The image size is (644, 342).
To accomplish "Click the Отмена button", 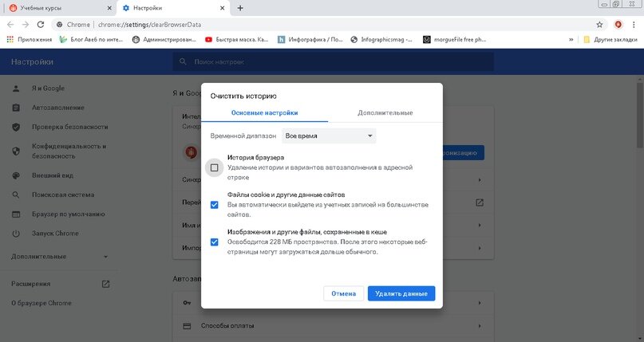I will (343, 293).
